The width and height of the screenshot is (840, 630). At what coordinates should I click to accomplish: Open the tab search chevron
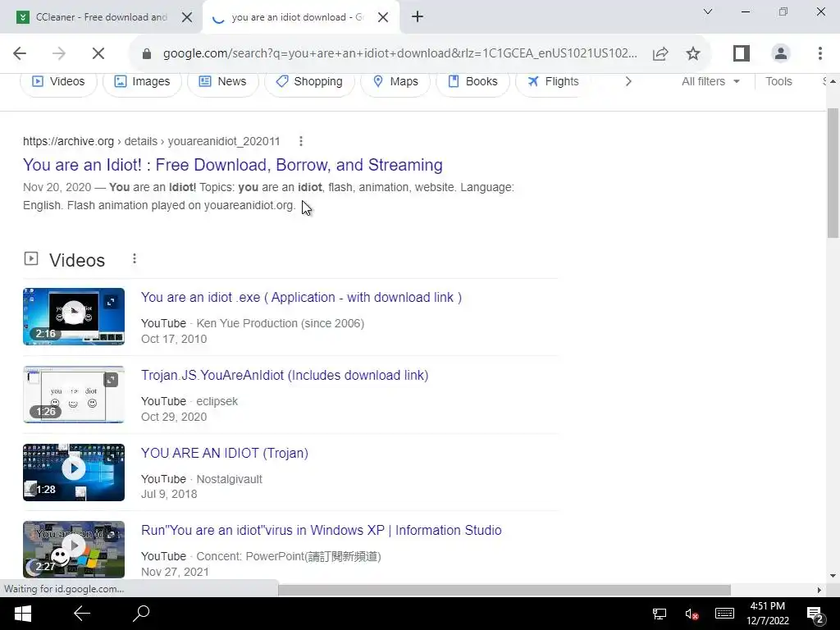(x=708, y=11)
